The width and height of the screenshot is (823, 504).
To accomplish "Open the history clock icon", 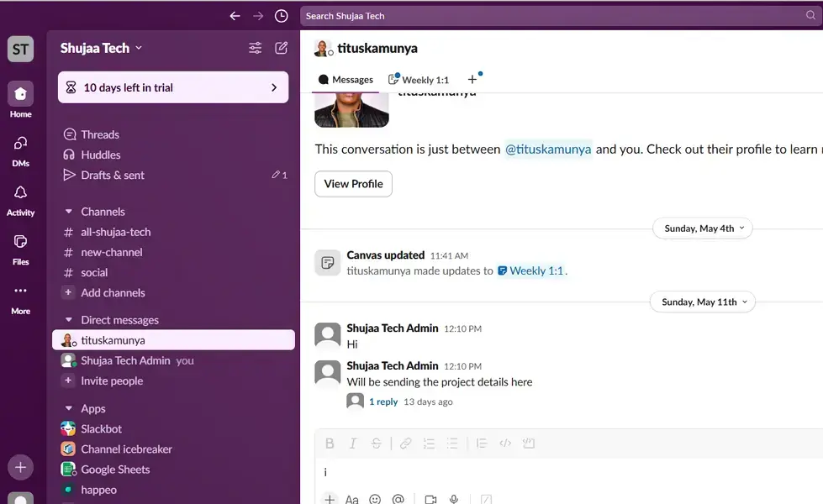I will click(282, 16).
